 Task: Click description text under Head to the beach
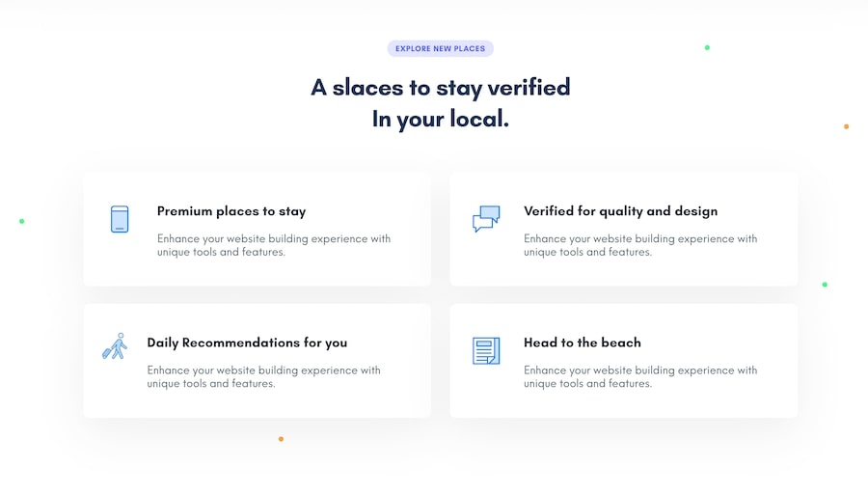coord(639,376)
